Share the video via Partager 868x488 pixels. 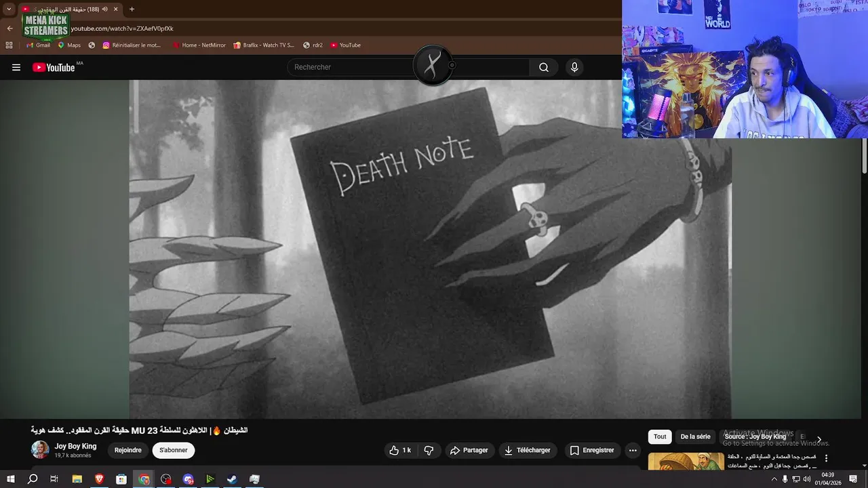point(469,450)
